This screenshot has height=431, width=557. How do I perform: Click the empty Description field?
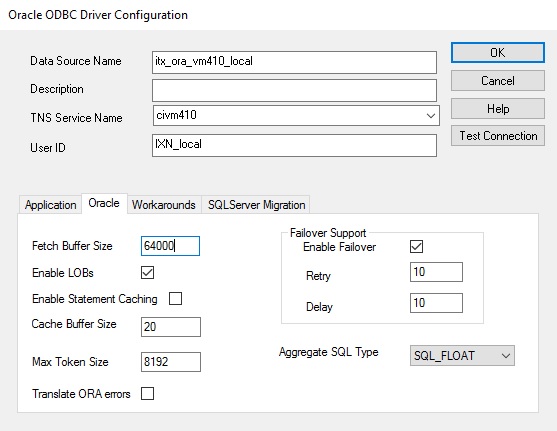coord(294,90)
